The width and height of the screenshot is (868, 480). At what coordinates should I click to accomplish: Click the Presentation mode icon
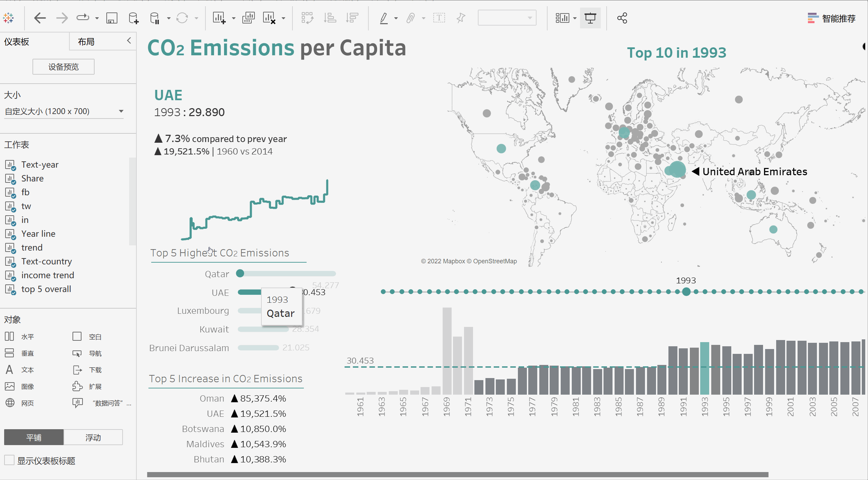pos(590,18)
